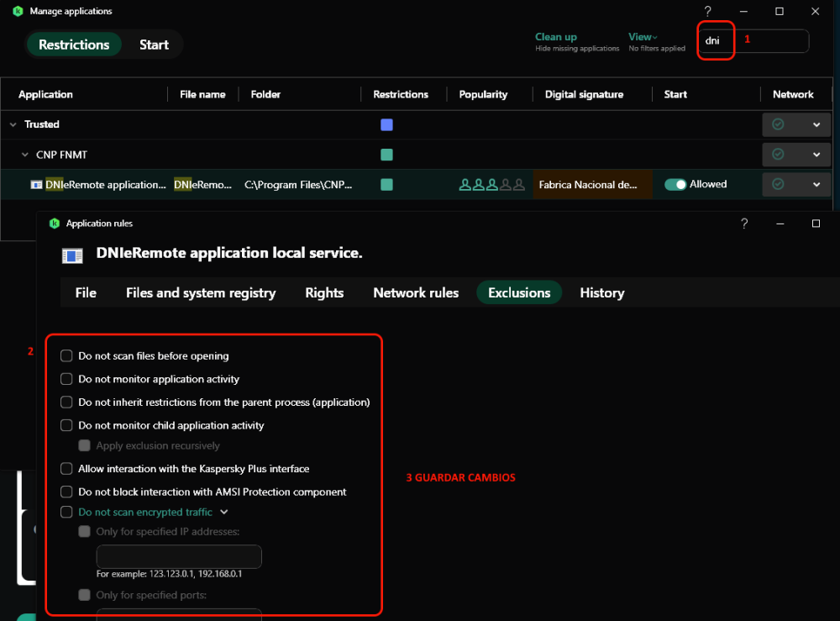Open the History tab

(602, 292)
